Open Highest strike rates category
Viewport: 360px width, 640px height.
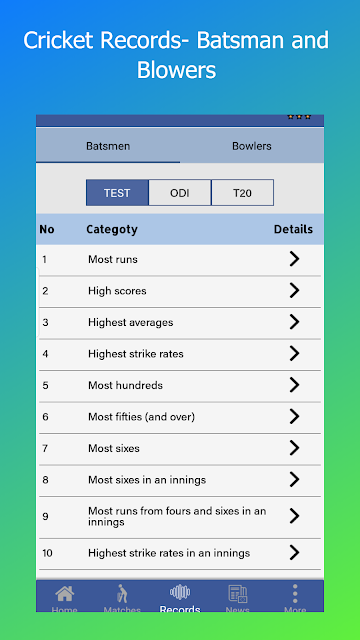(180, 354)
